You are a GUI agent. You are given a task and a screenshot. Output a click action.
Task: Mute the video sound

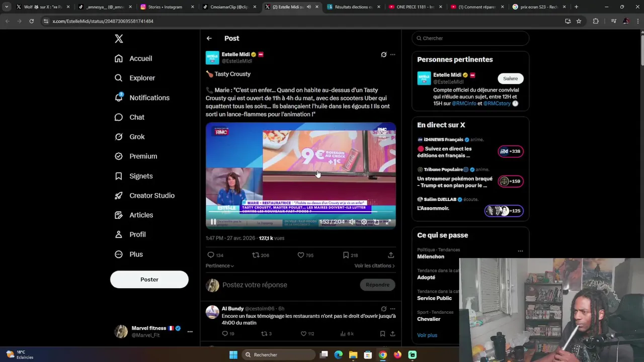tap(352, 222)
